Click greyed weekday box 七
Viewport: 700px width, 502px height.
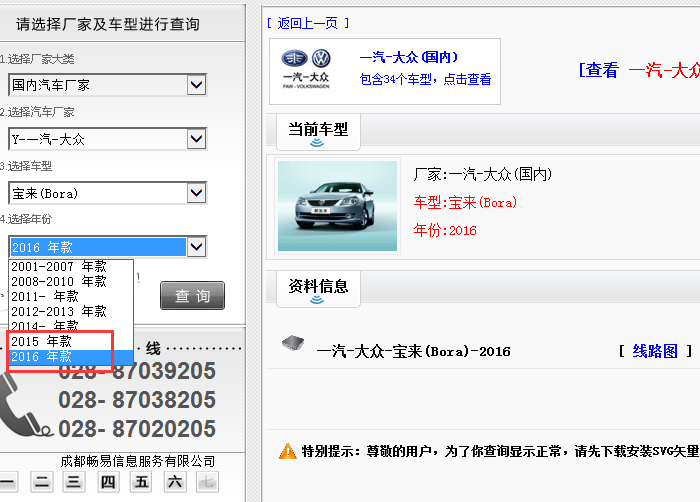point(207,482)
